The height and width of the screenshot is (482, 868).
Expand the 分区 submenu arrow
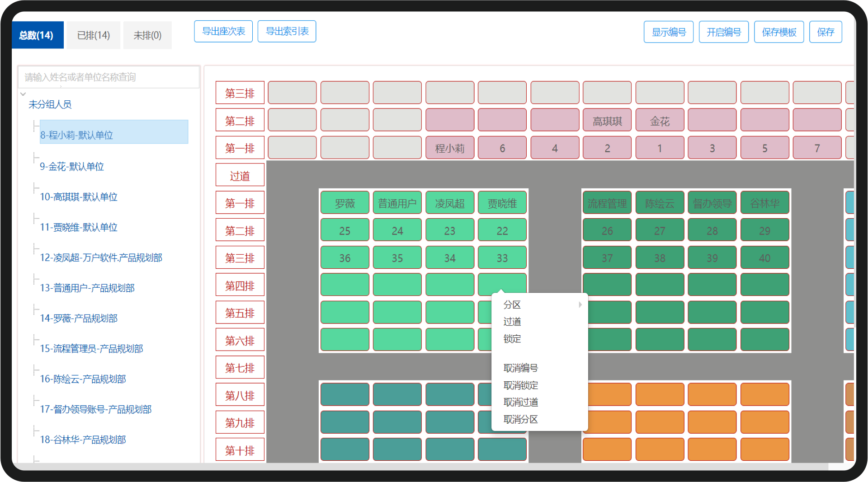click(x=580, y=305)
